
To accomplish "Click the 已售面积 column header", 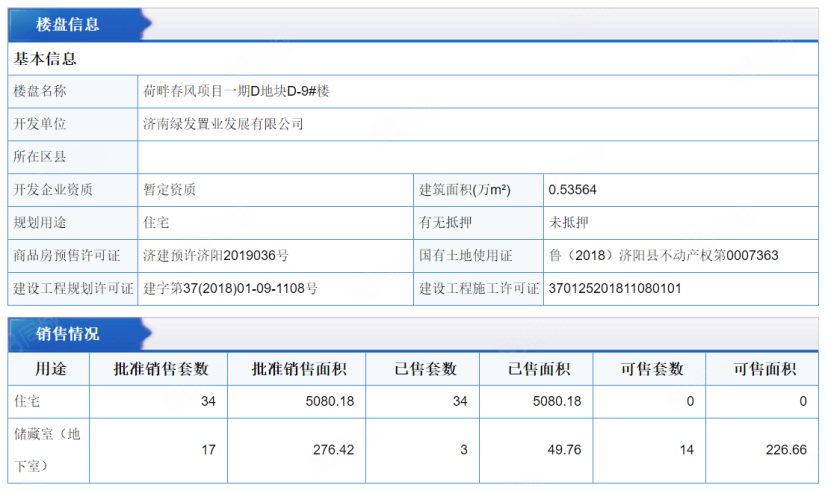I will pos(539,369).
